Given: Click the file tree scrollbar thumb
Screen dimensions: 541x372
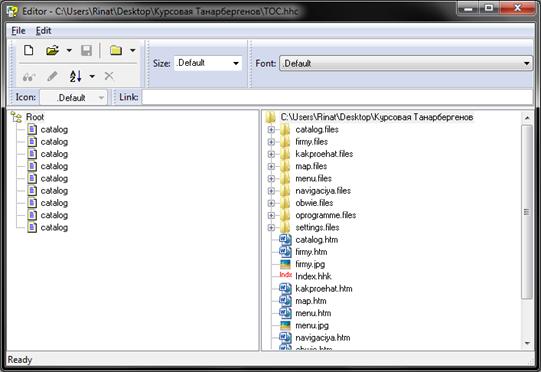Looking at the screenshot, I should click(x=527, y=212).
